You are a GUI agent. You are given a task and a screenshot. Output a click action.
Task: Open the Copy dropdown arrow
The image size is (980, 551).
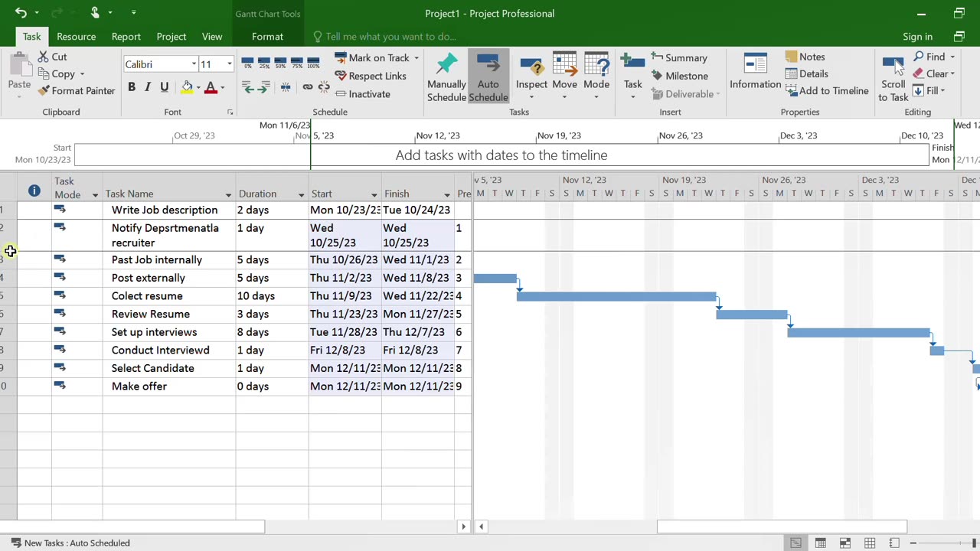pos(82,74)
